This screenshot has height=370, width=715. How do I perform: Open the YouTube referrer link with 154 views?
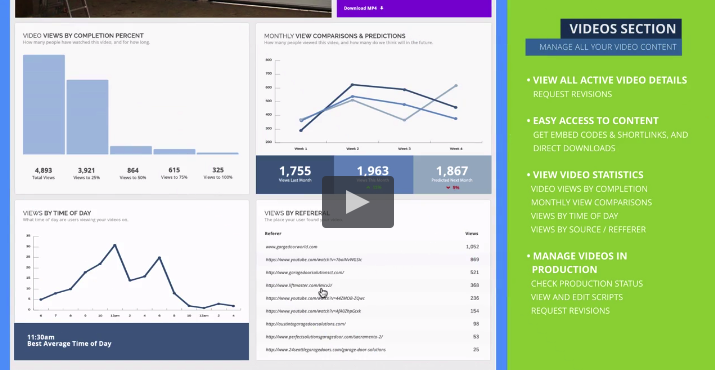coord(313,311)
